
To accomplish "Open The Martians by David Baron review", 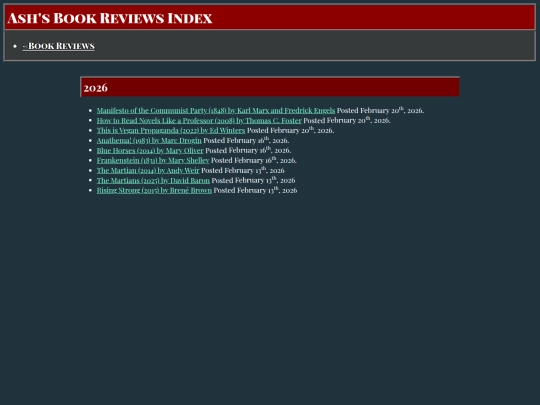I will [x=153, y=180].
